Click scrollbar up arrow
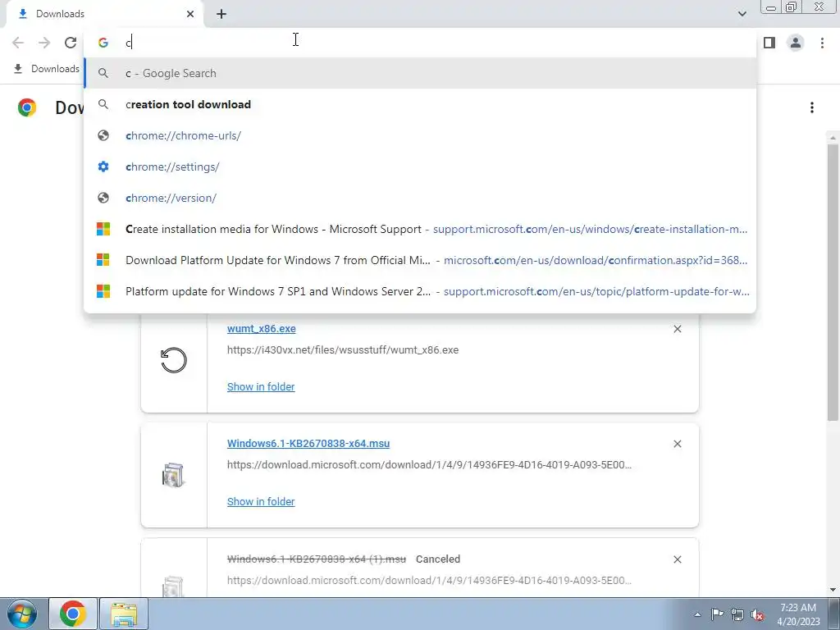Screen dimensions: 840x630 point(833,137)
